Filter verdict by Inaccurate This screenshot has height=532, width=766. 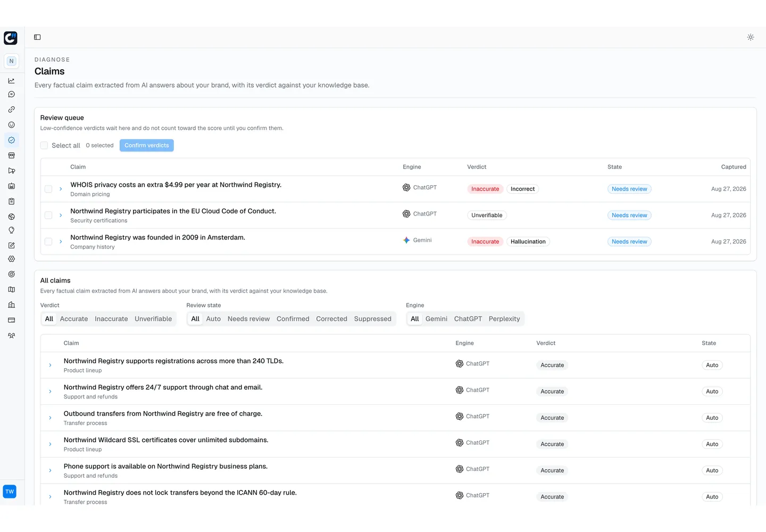point(111,319)
